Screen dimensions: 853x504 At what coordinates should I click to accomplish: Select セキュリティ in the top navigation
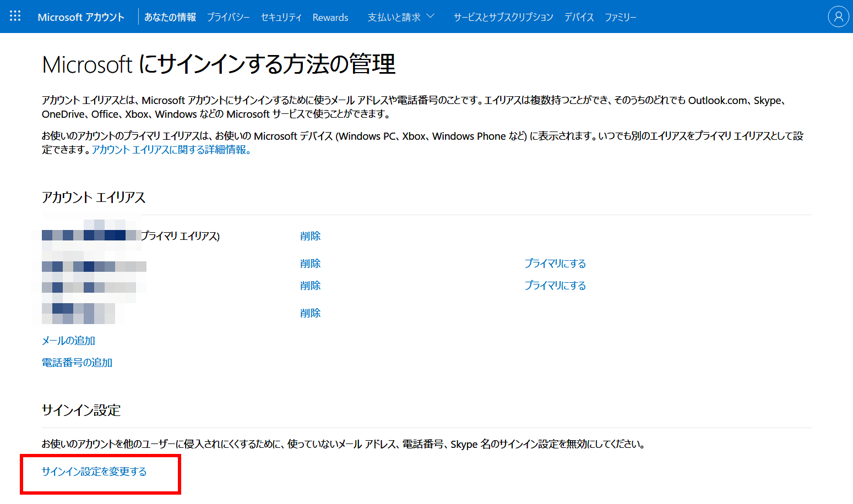tap(281, 17)
